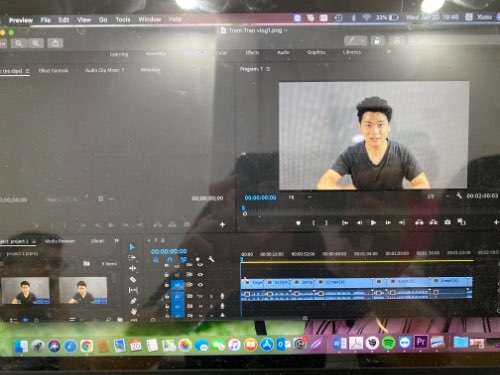
Task: Open the Preview Tools menu
Action: (123, 20)
